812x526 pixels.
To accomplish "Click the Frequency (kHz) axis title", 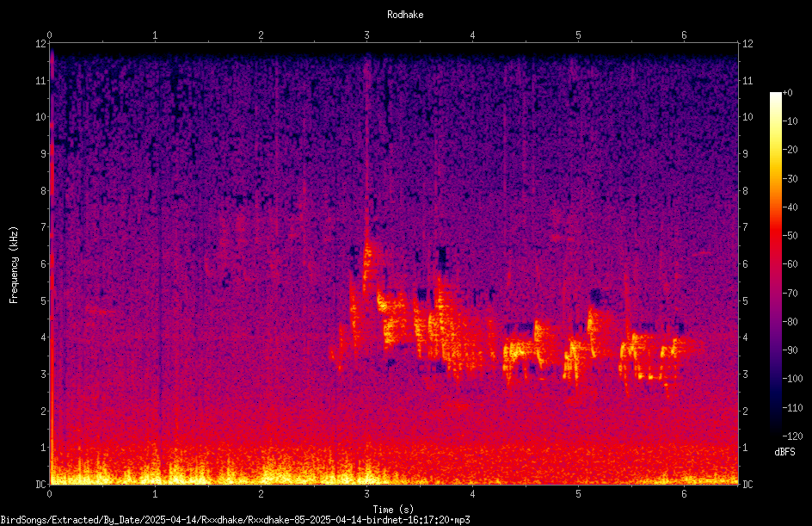I will click(14, 264).
